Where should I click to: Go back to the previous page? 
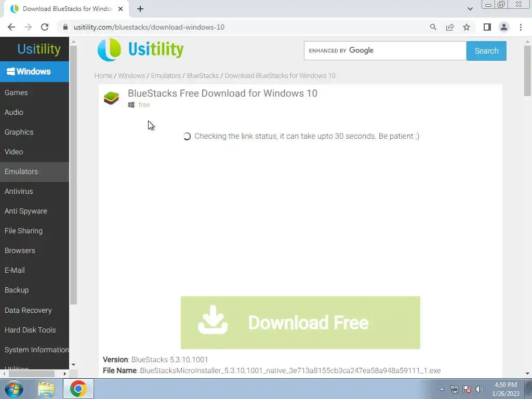coord(11,27)
